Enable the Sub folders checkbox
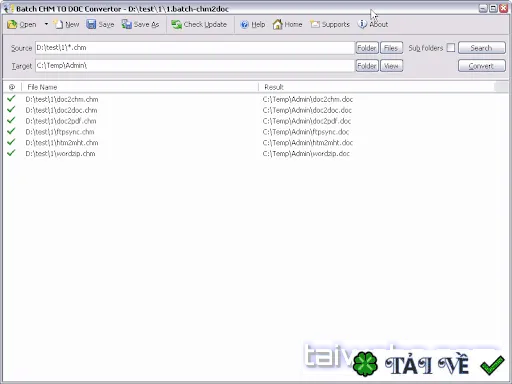 pos(451,48)
